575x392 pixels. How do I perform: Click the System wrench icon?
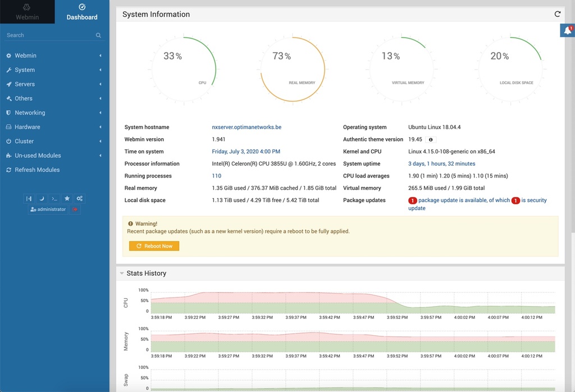[8, 70]
